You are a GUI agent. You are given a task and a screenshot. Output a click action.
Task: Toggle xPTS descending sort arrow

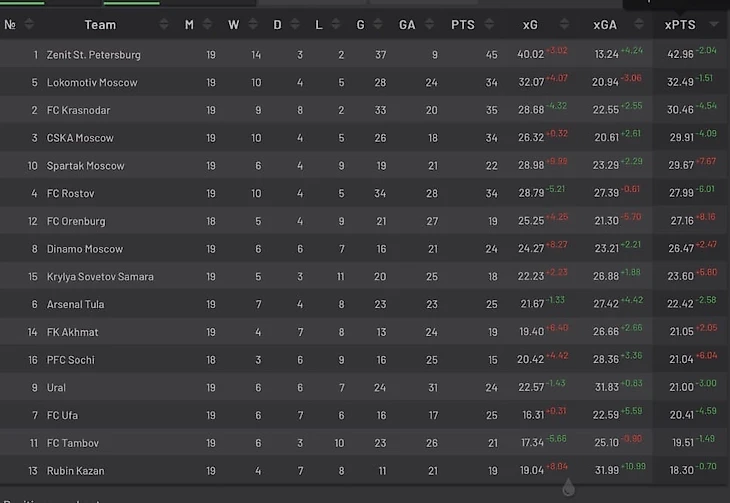coord(714,24)
